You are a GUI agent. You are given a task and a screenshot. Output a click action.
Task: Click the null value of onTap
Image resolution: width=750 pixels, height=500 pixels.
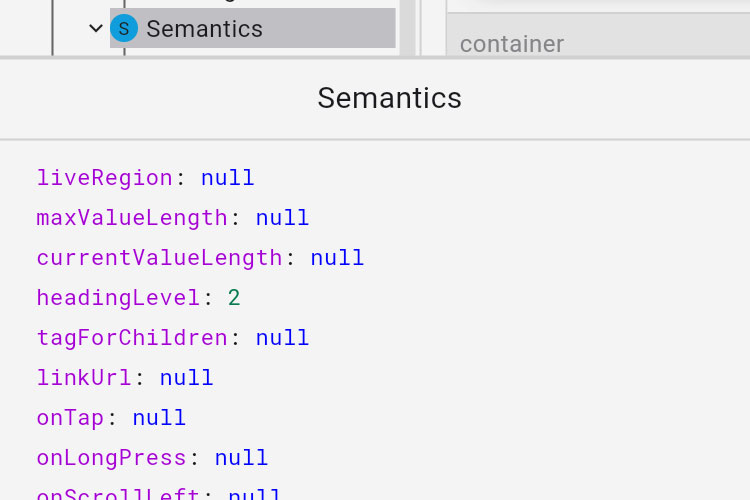point(159,418)
